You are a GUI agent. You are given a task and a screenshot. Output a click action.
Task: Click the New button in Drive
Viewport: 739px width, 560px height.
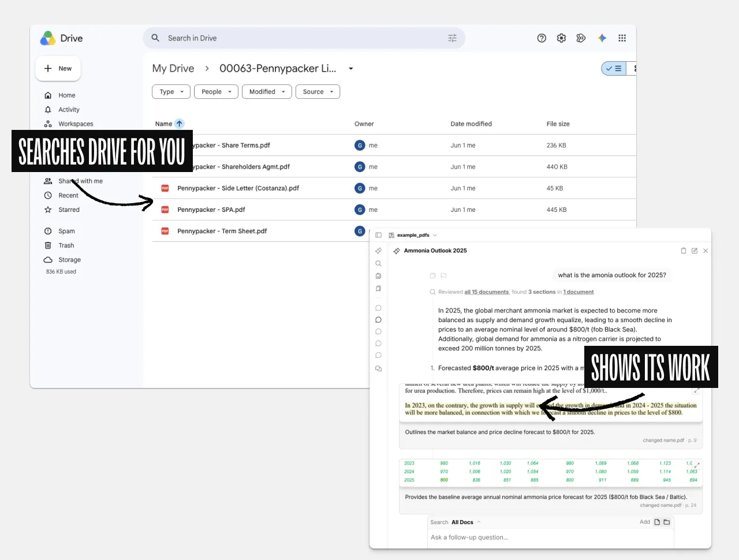click(58, 68)
